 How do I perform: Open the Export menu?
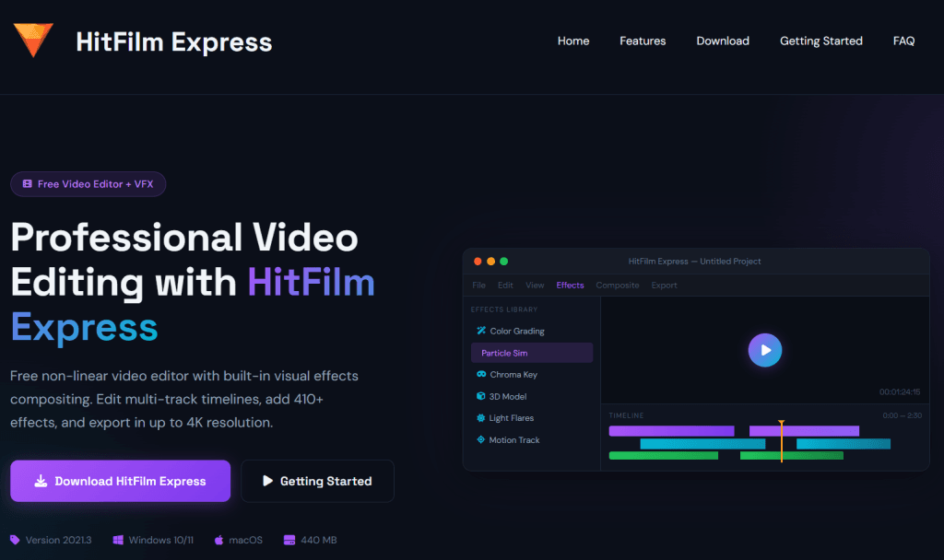(x=664, y=286)
